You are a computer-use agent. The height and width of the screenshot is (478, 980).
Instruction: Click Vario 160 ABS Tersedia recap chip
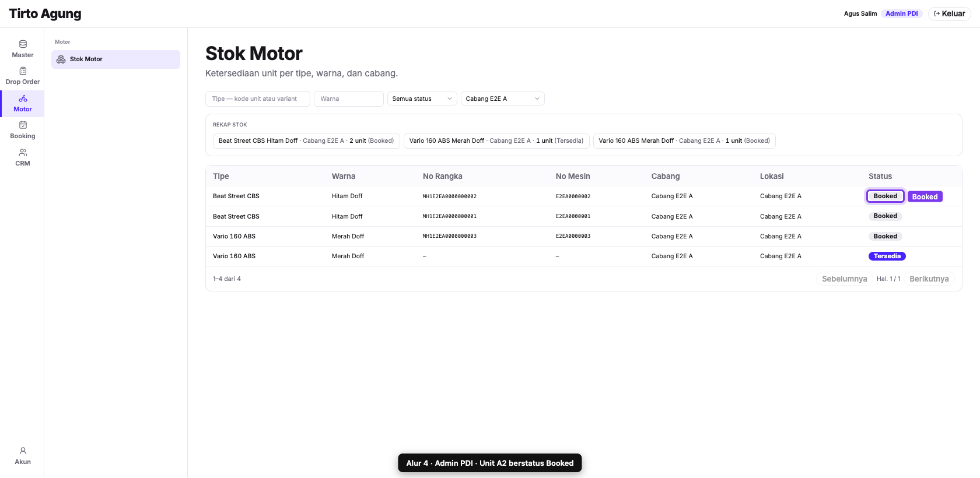(x=496, y=140)
